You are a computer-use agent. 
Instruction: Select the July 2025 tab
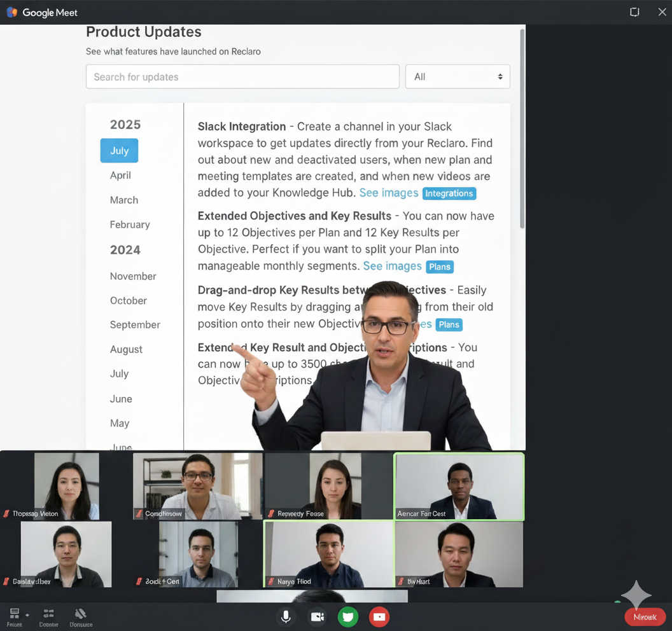[119, 151]
